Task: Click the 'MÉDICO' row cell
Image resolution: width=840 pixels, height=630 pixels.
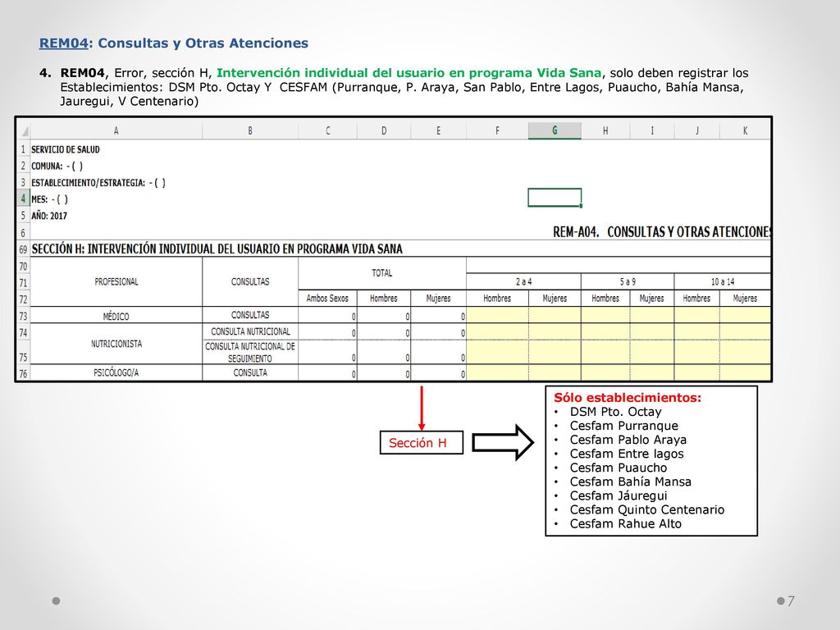Action: (x=116, y=316)
